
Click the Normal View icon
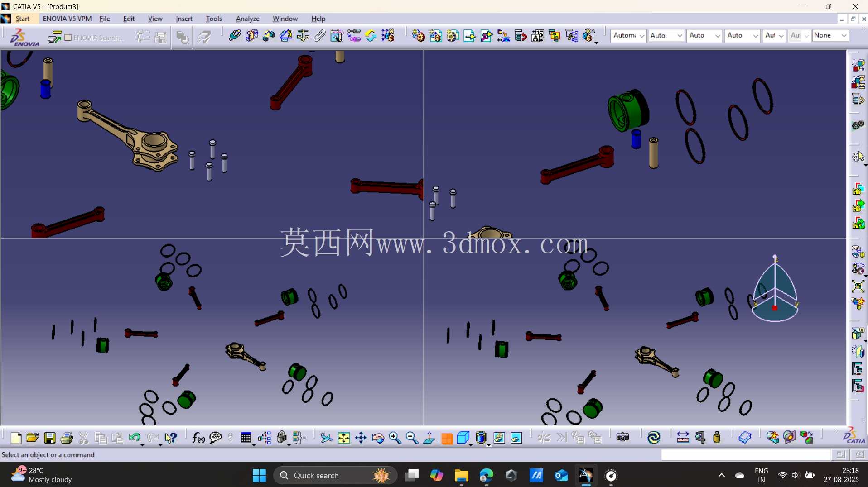[x=429, y=438]
